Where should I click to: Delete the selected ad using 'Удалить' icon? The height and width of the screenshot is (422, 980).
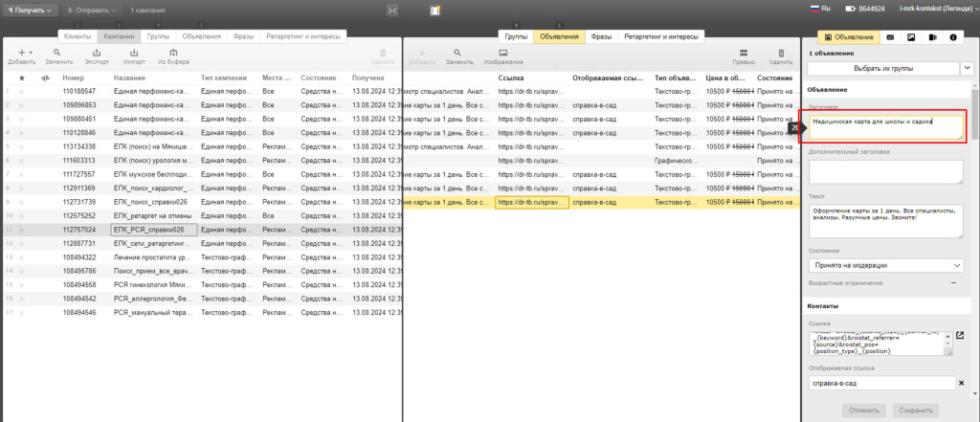(781, 54)
